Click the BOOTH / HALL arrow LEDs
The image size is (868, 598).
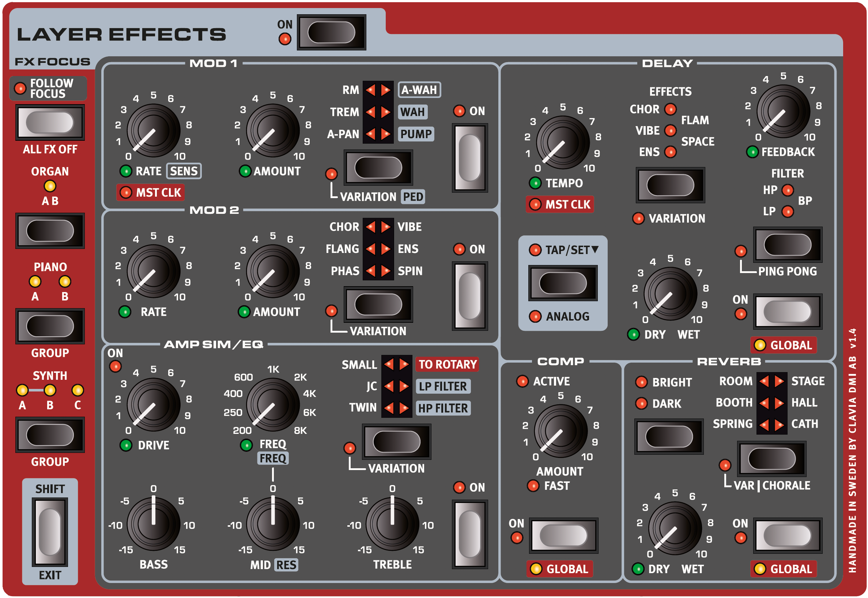pyautogui.click(x=771, y=403)
